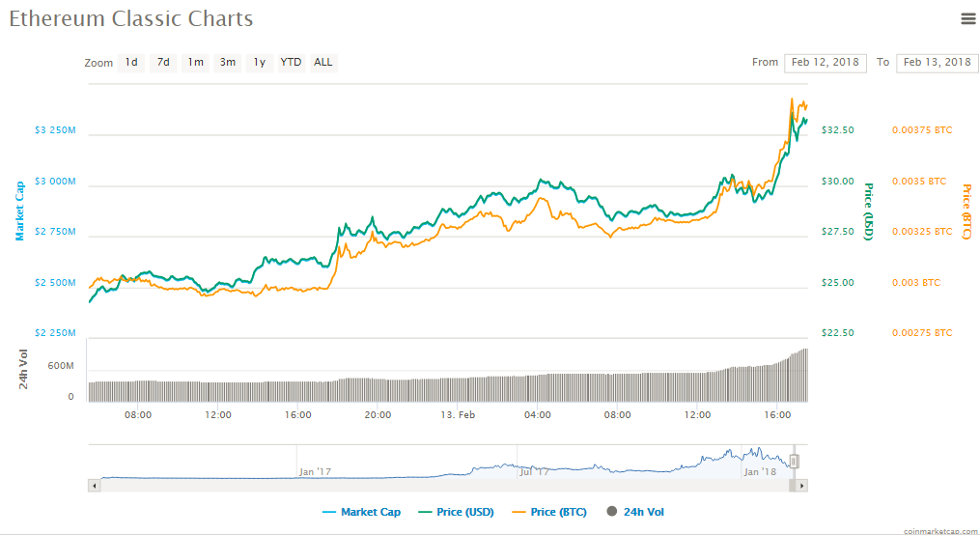980x535 pixels.
Task: Click the 0.00275 BTC axis label
Action: [x=922, y=332]
